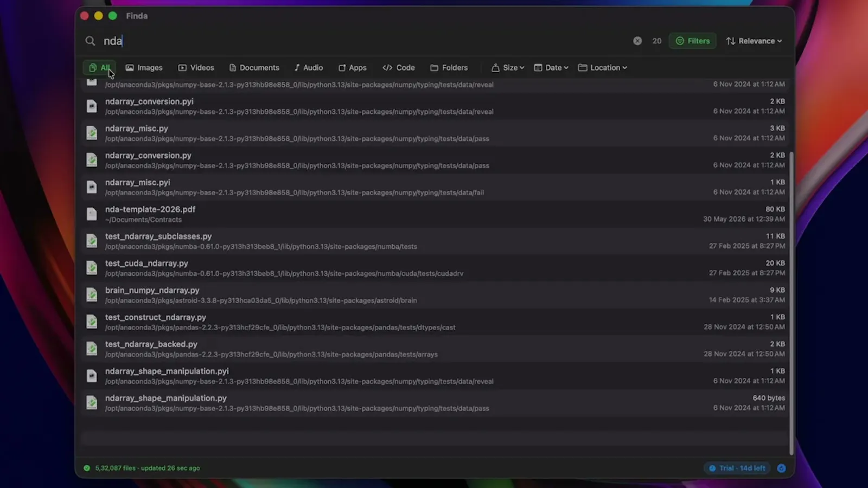Viewport: 868px width, 488px height.
Task: Select the Images filter tab
Action: click(x=144, y=68)
